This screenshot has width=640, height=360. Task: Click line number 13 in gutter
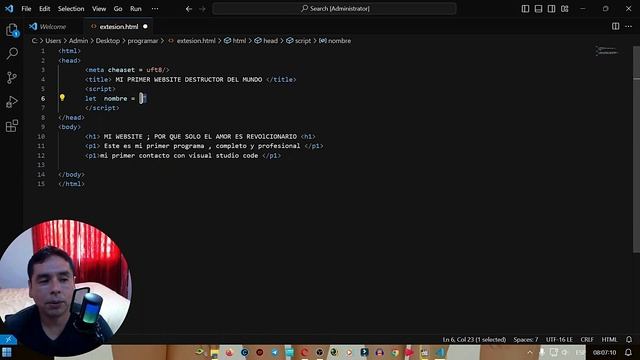coord(41,165)
